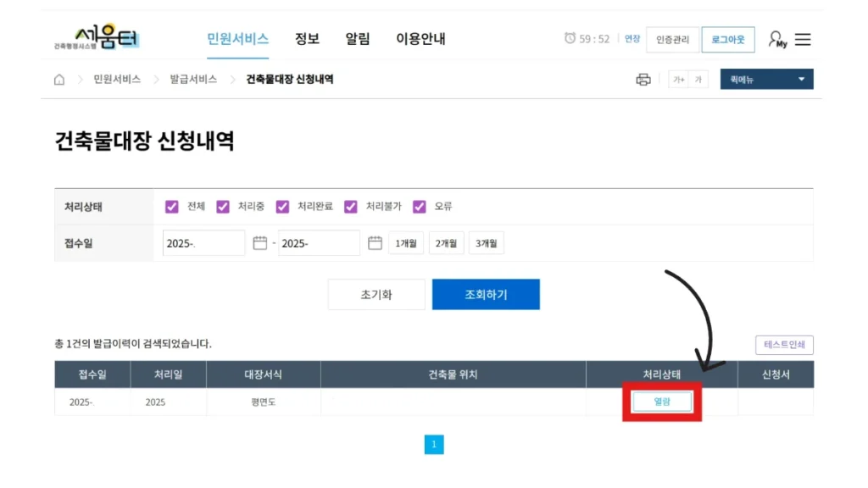Click the print icon

(x=643, y=78)
